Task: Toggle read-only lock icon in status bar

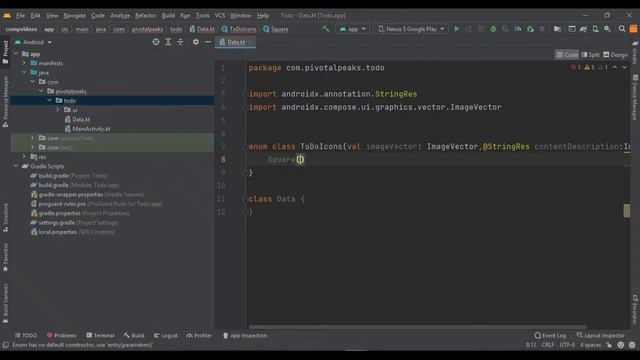Action: tap(609, 345)
